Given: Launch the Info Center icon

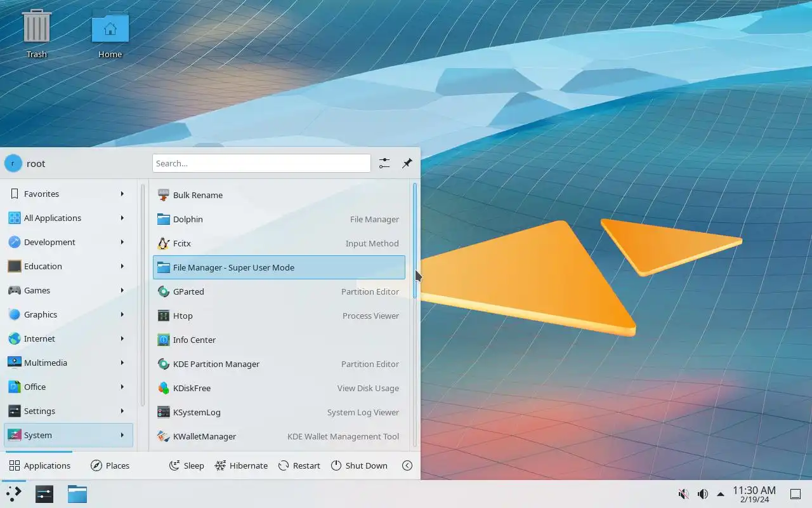Looking at the screenshot, I should [x=163, y=340].
